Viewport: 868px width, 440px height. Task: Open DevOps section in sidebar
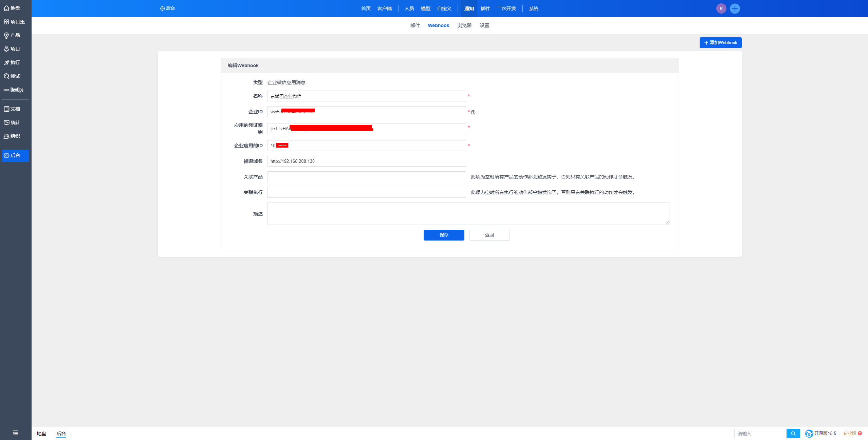click(x=14, y=90)
